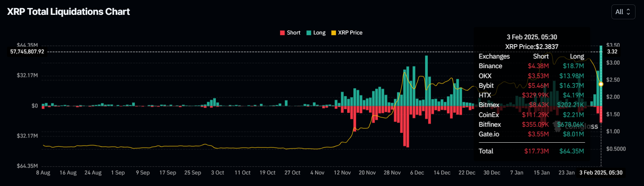The image size is (644, 186).
Task: Click the teal Long legend swatch
Action: [309, 33]
